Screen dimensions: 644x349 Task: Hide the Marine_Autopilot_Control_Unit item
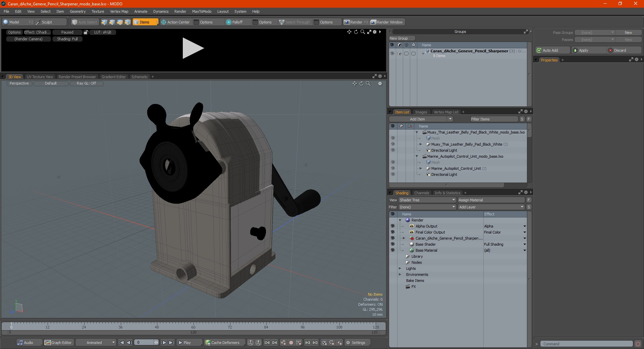393,168
